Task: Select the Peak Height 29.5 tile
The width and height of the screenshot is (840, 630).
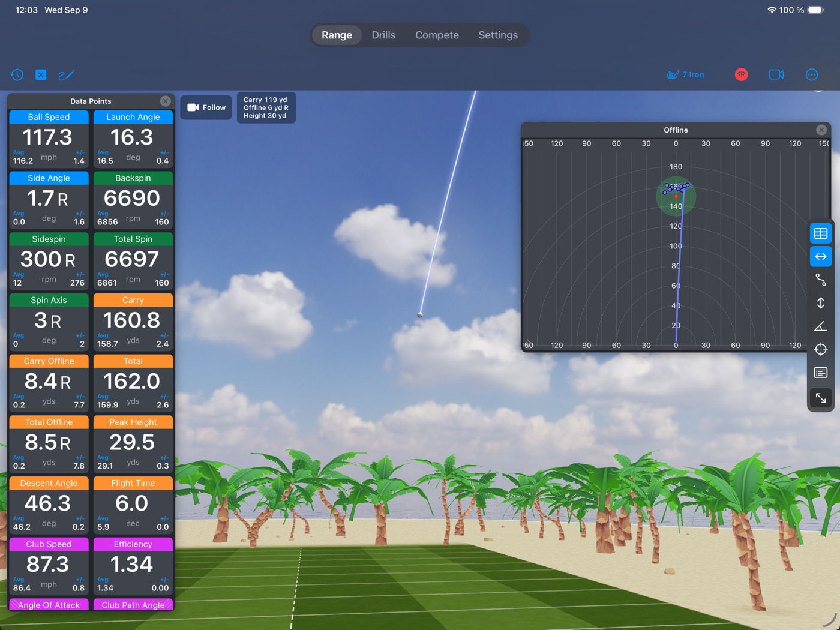Action: [x=133, y=444]
